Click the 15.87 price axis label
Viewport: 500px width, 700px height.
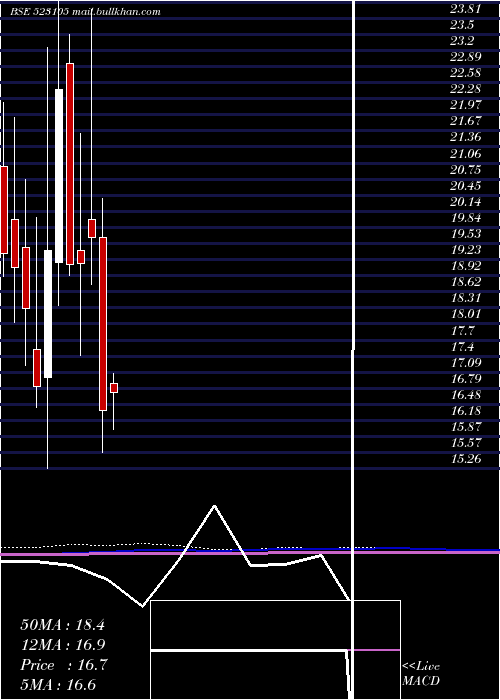pos(466,427)
